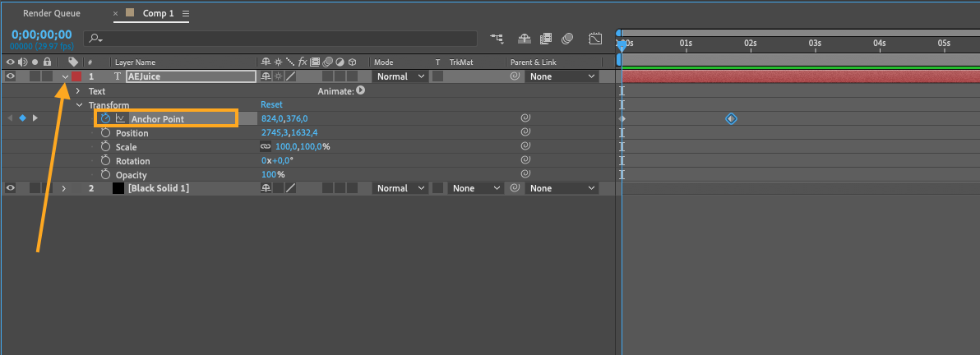The image size is (980, 355).
Task: Enable Motion Blur for the composition
Action: (x=567, y=39)
